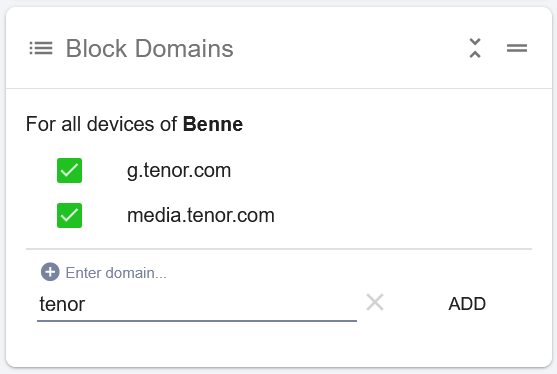Viewport: 557px width, 374px height.
Task: Toggle the media.tenor.com checkbox
Action: click(69, 216)
